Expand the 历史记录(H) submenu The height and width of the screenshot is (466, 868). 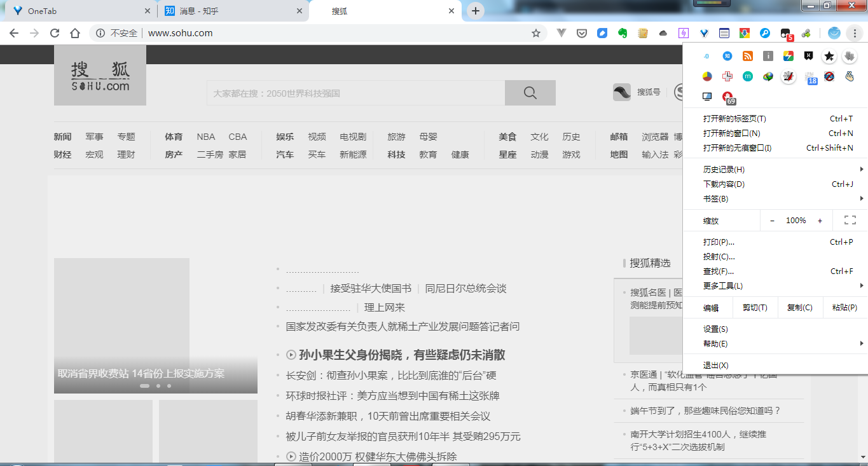coord(775,170)
